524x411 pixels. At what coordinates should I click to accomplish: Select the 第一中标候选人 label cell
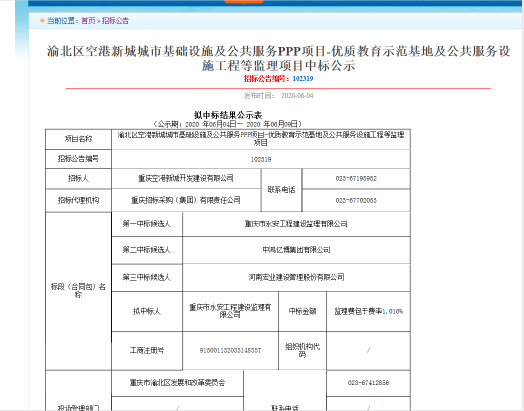[x=147, y=224]
